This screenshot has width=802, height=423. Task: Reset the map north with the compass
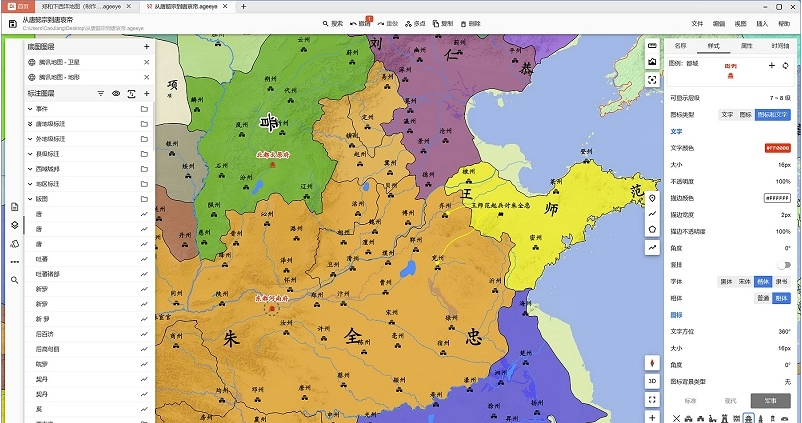pos(652,363)
